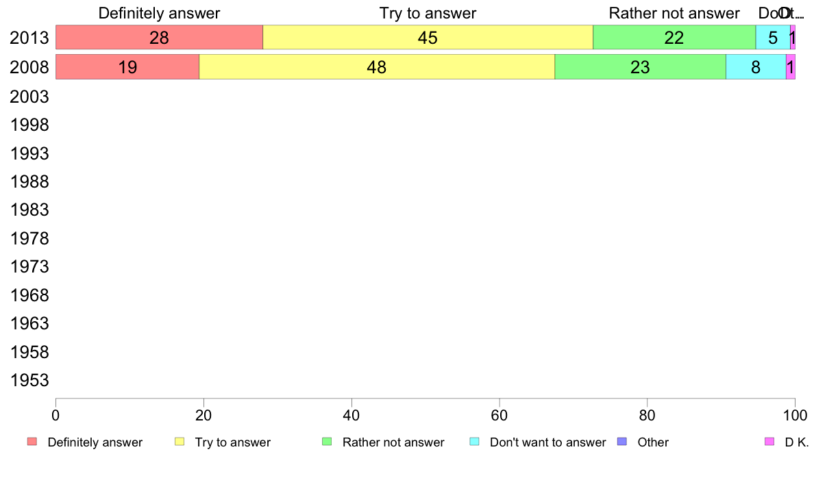This screenshot has width=814, height=504.
Task: Select the 2008 green segment labeled 23
Action: click(x=641, y=67)
